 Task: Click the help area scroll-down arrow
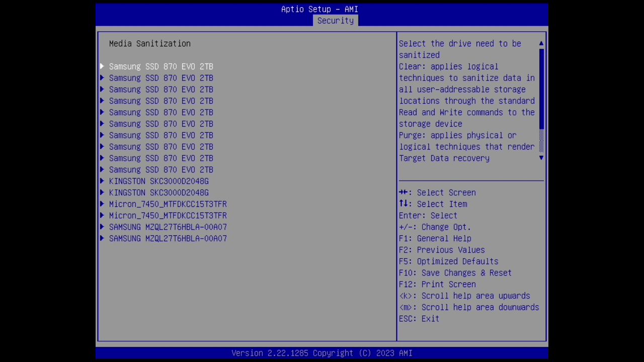point(541,158)
